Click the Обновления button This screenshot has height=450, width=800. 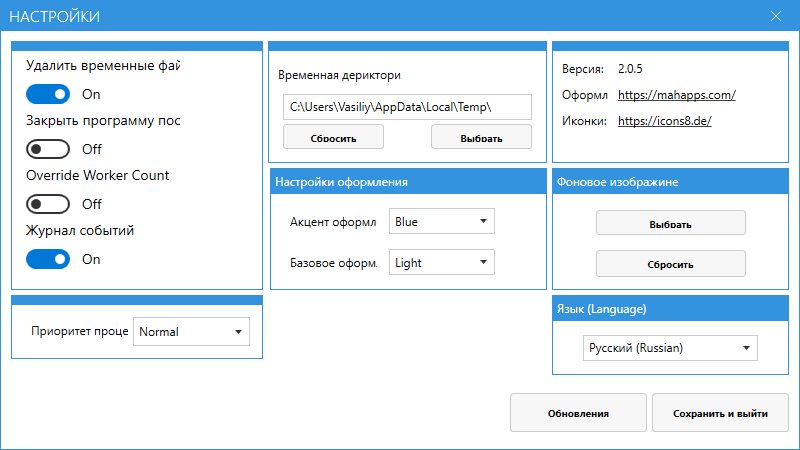(578, 413)
